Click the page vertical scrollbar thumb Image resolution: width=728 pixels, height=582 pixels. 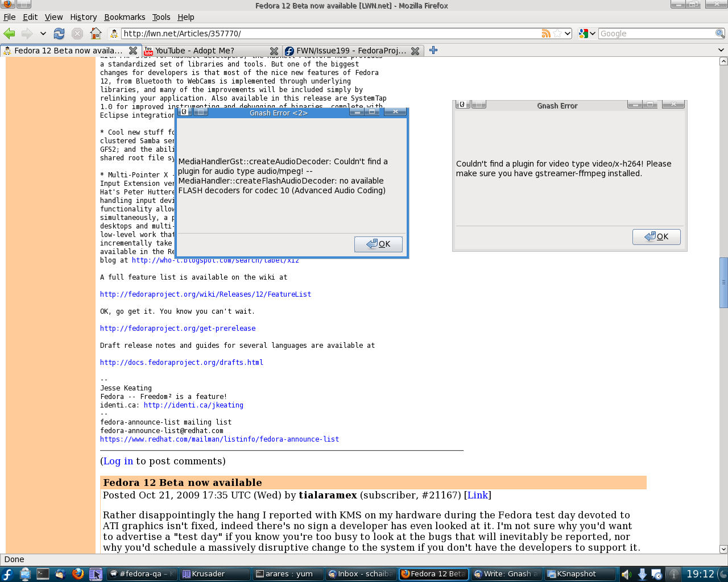[x=723, y=282]
